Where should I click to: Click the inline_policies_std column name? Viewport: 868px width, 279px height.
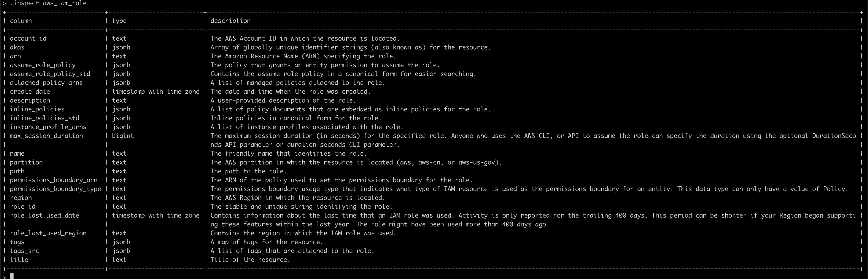tap(45, 118)
